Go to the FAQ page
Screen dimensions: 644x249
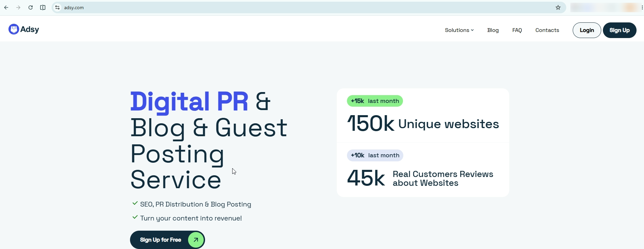click(x=517, y=30)
